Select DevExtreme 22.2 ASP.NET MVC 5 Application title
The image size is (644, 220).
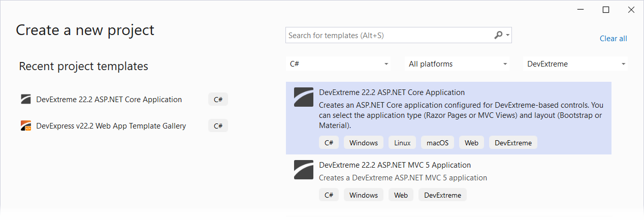[395, 165]
